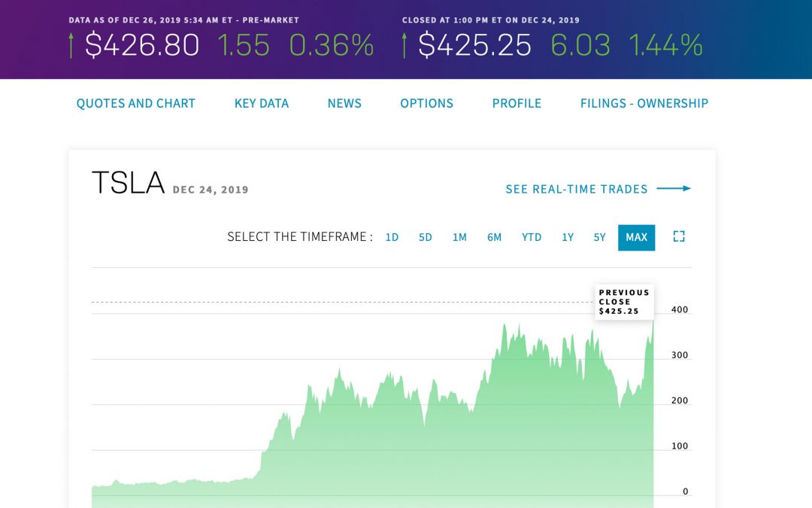View the Profile tab
The width and height of the screenshot is (812, 508).
517,104
